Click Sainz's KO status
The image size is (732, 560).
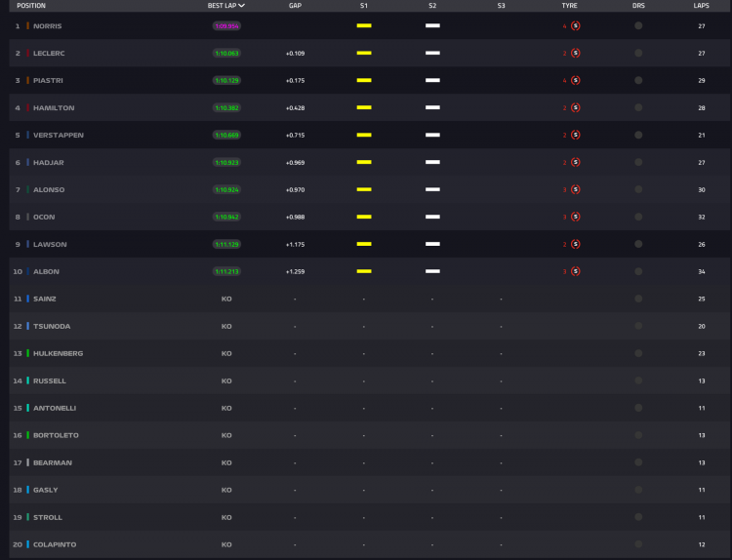tap(226, 299)
